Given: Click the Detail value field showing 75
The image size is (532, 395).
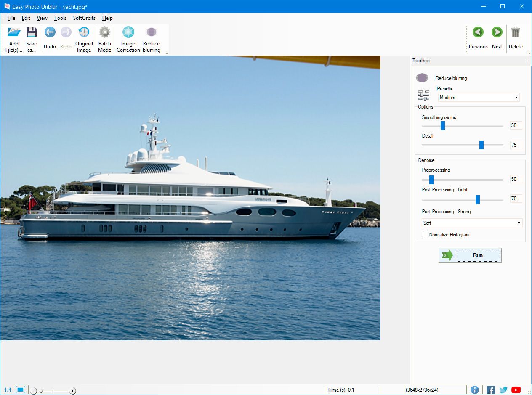Looking at the screenshot, I should (x=516, y=145).
